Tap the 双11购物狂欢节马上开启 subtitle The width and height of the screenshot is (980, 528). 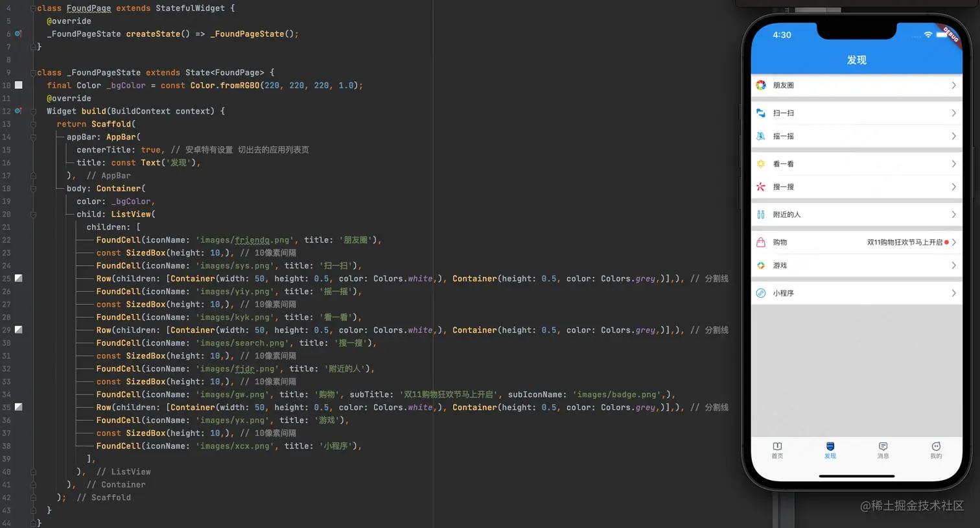tap(905, 243)
